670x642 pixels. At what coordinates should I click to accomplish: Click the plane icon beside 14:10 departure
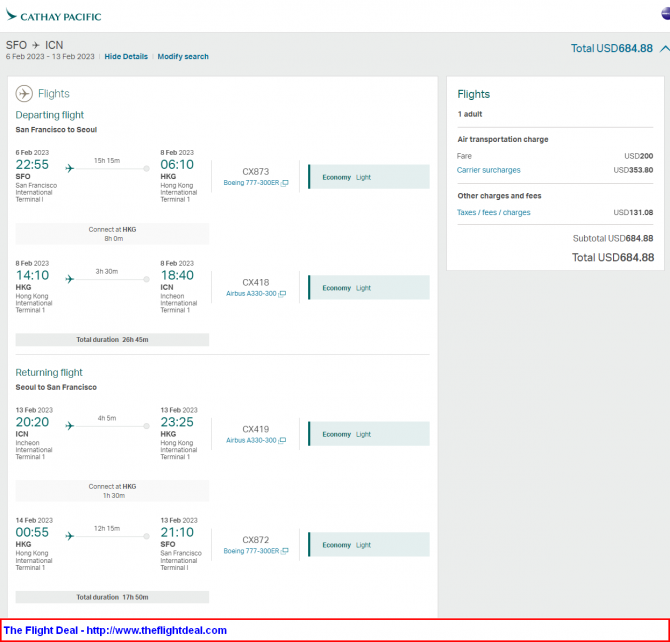70,279
